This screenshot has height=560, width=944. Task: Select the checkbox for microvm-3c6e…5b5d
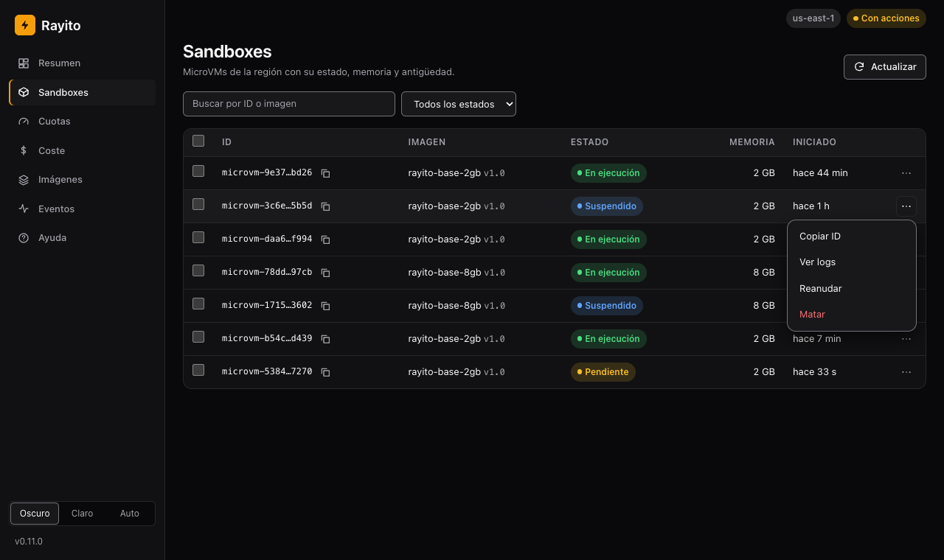[x=198, y=204]
